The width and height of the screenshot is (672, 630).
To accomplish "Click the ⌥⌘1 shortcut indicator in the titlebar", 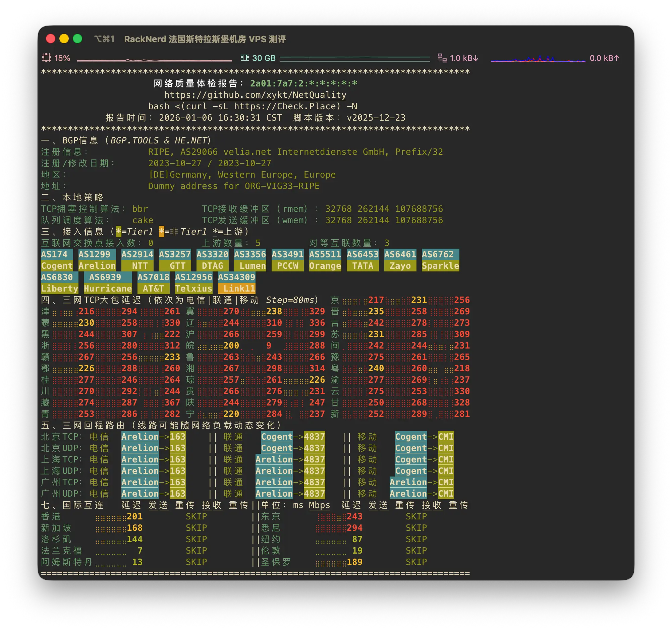I will pos(104,39).
